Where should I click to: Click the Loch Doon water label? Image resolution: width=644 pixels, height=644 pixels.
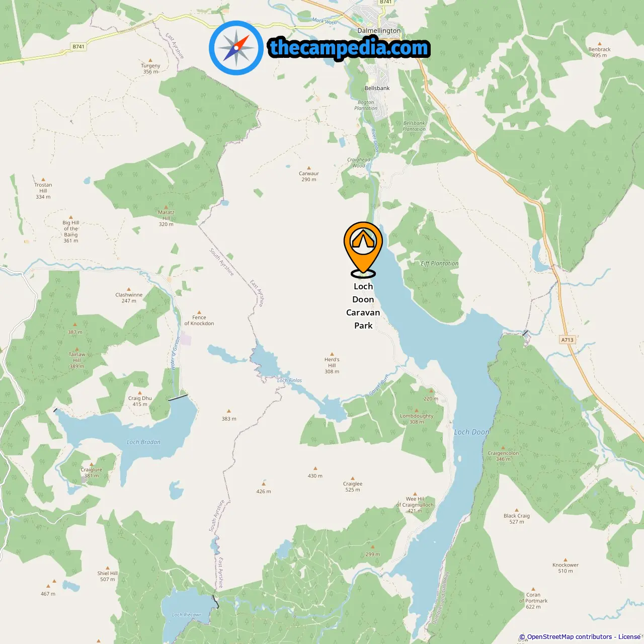click(471, 432)
